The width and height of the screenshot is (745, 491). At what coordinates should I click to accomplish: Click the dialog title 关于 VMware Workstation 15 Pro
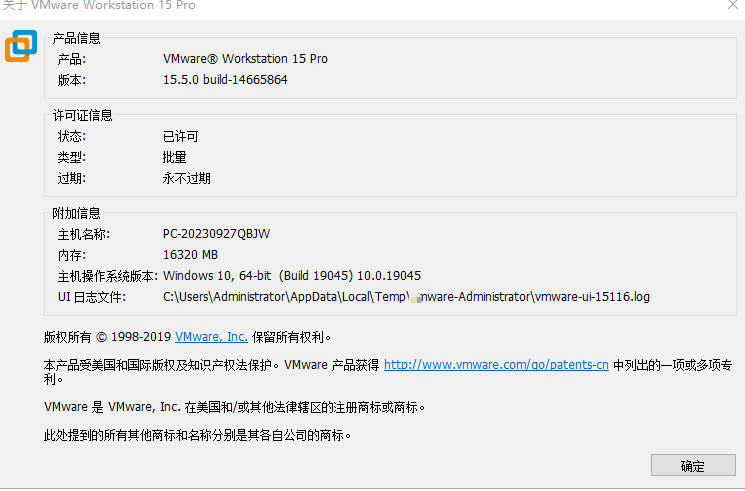coord(99,5)
